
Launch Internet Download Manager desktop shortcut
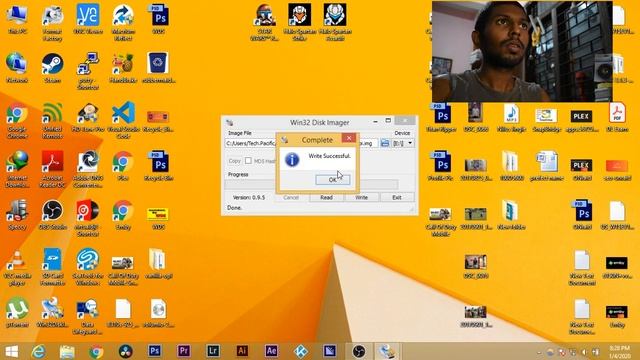coord(17,169)
